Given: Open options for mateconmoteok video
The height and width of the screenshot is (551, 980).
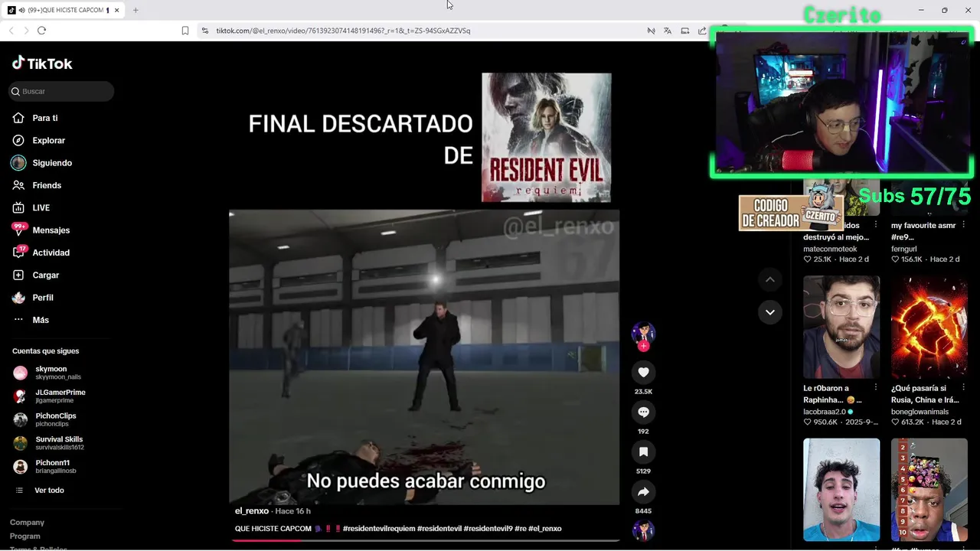Looking at the screenshot, I should click(x=876, y=226).
